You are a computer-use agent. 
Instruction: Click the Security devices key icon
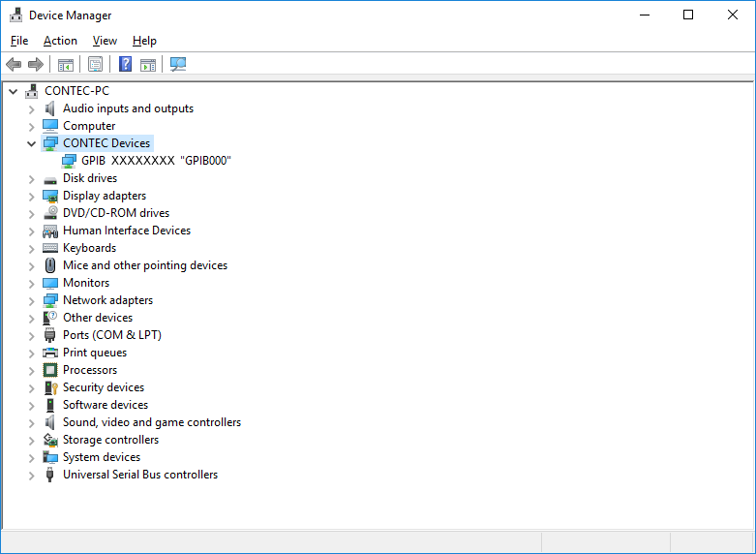(50, 387)
